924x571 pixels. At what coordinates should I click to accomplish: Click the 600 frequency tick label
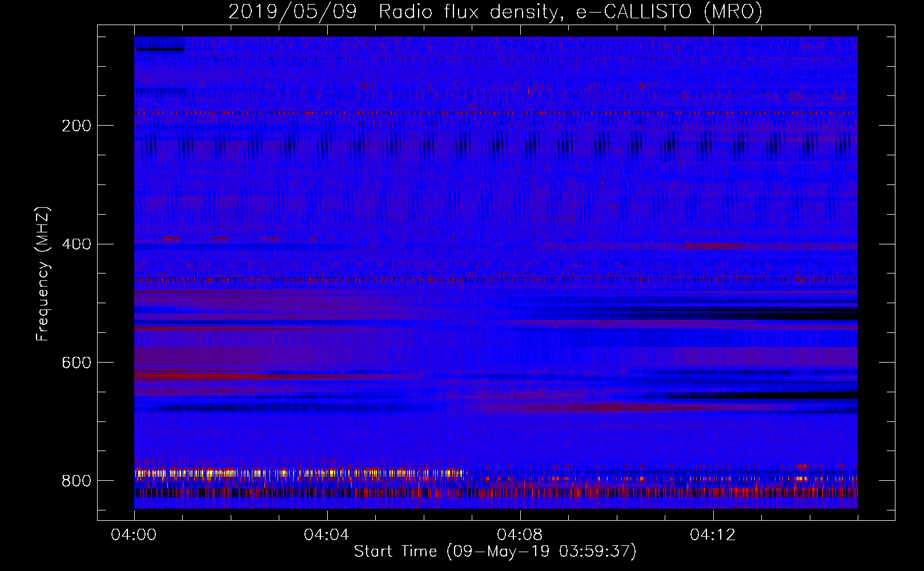pyautogui.click(x=76, y=363)
